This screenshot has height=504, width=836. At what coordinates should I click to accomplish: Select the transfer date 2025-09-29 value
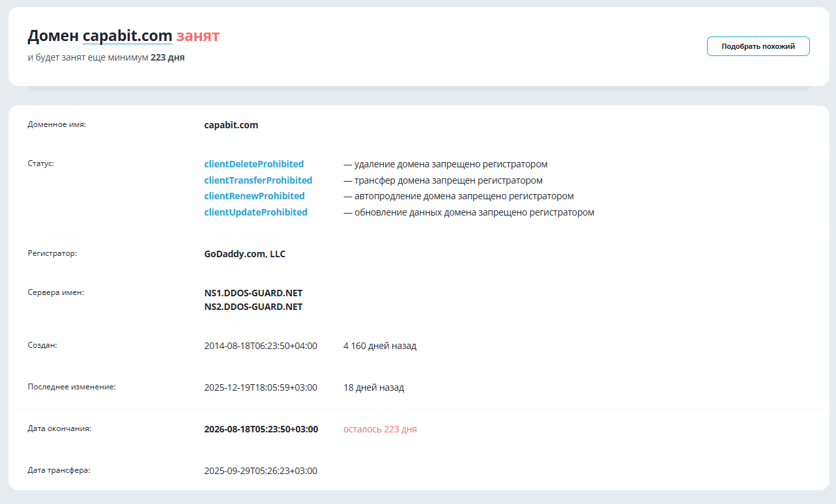coord(261,470)
